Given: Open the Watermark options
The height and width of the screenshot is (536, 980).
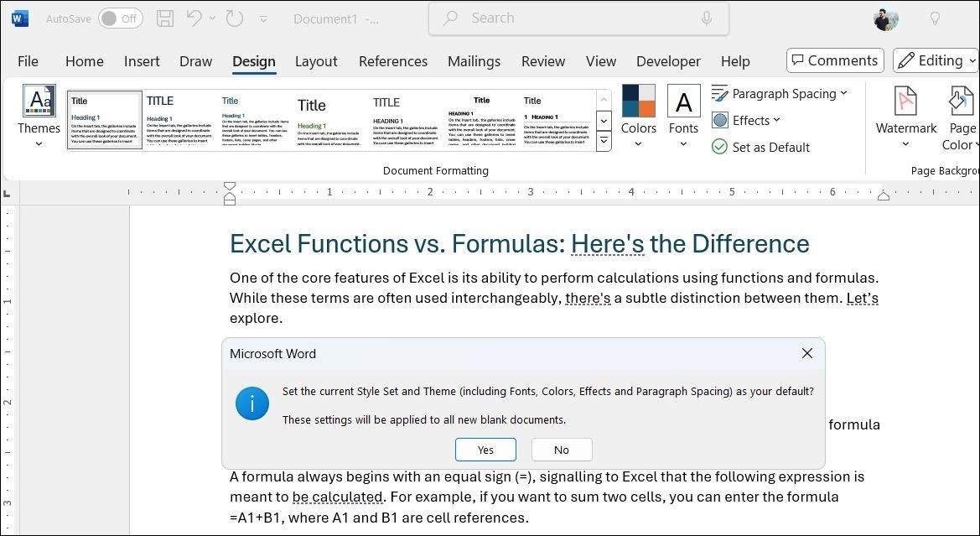Looking at the screenshot, I should 906,117.
